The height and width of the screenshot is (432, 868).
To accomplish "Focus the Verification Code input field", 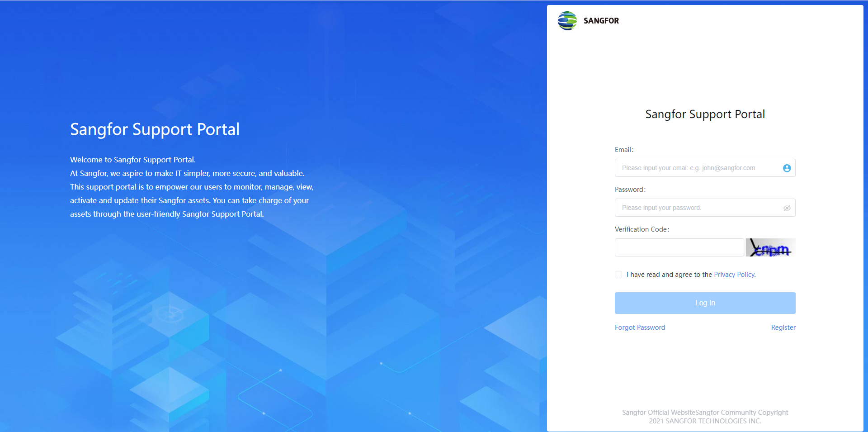I will pyautogui.click(x=679, y=247).
